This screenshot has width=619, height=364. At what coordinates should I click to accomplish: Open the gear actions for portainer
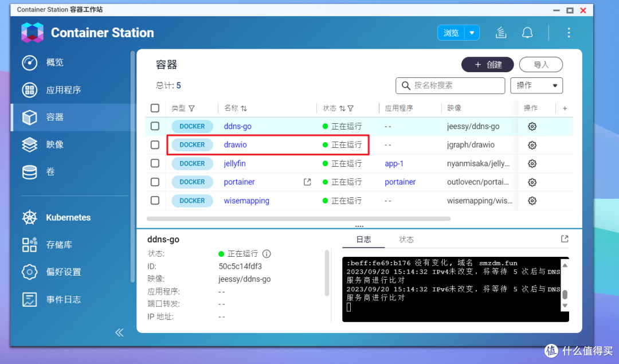coord(532,182)
